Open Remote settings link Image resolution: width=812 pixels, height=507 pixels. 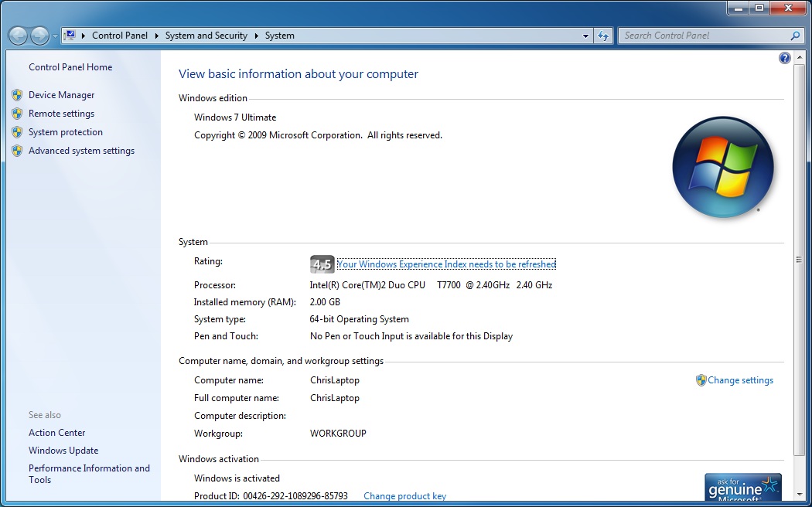62,114
